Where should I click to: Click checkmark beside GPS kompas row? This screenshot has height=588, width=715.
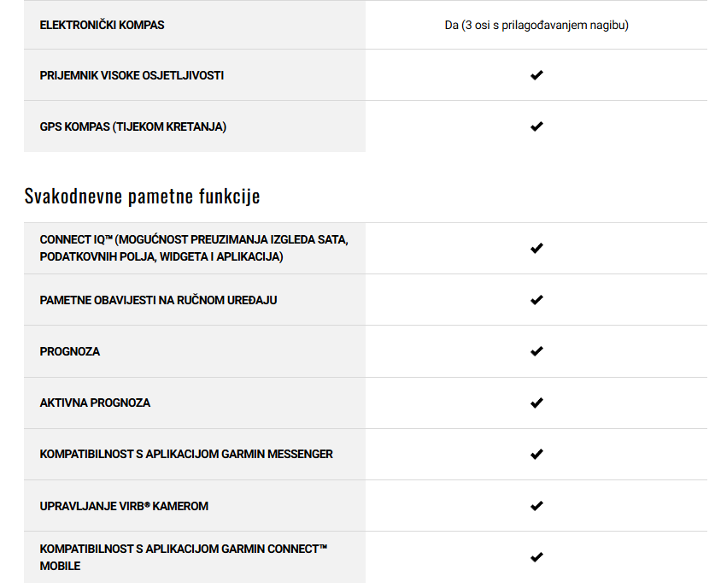[536, 126]
